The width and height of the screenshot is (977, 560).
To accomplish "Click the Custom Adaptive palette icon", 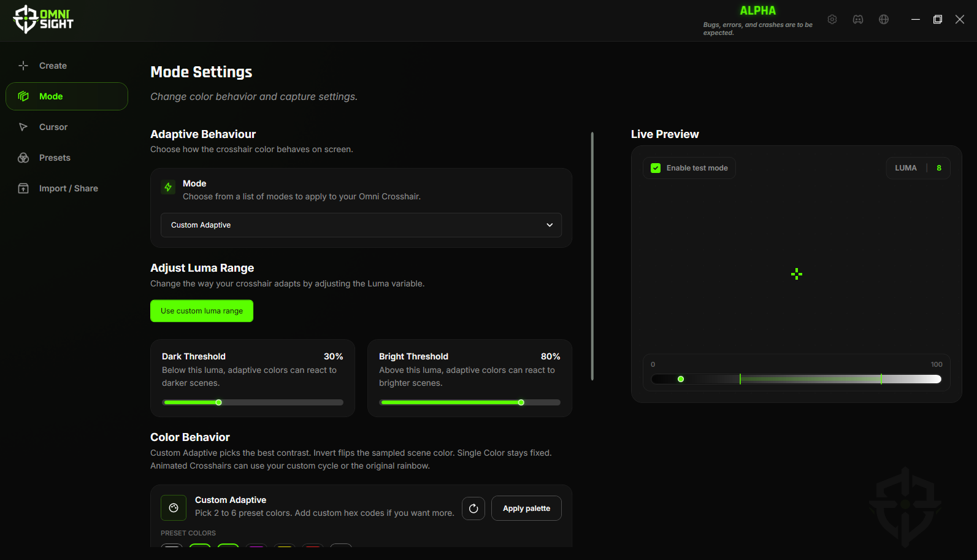I will 174,508.
